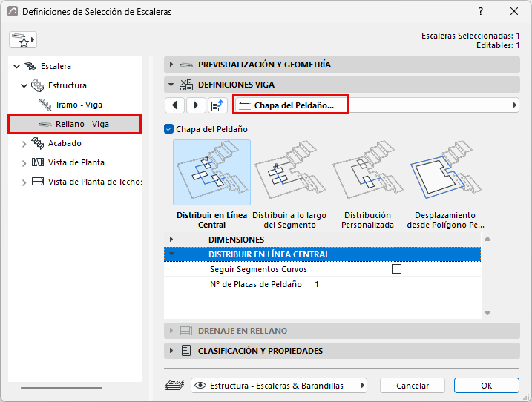Click Escaleras Seleccionadas: 1 text
The width and height of the screenshot is (532, 402).
point(470,36)
